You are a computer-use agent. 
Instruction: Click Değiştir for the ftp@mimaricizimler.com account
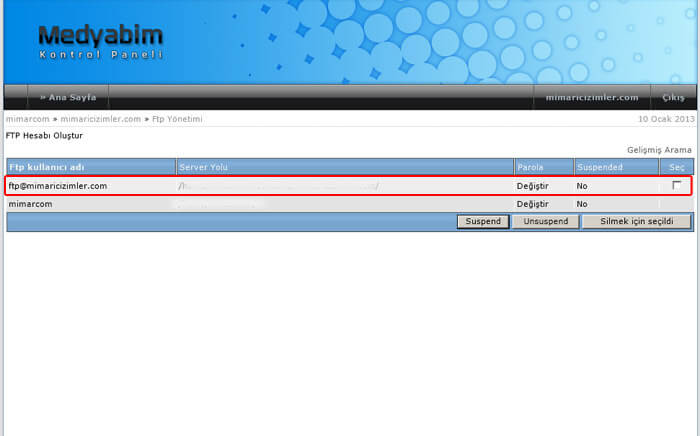[x=532, y=186]
